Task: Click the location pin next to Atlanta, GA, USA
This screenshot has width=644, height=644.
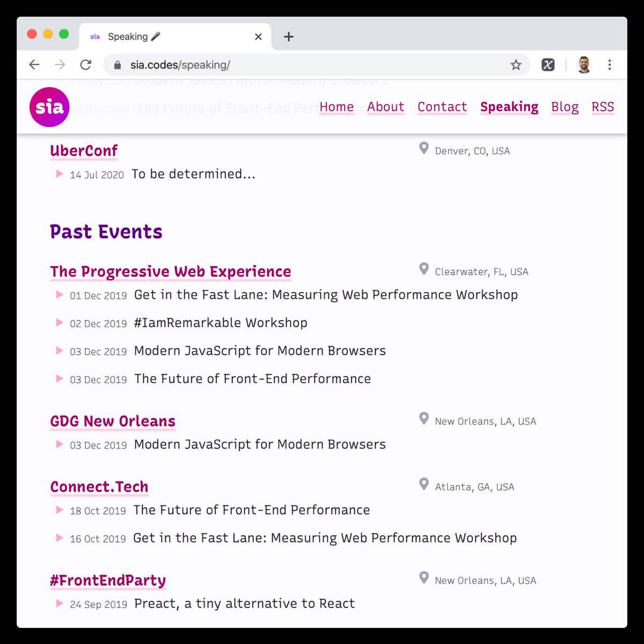Action: click(424, 484)
